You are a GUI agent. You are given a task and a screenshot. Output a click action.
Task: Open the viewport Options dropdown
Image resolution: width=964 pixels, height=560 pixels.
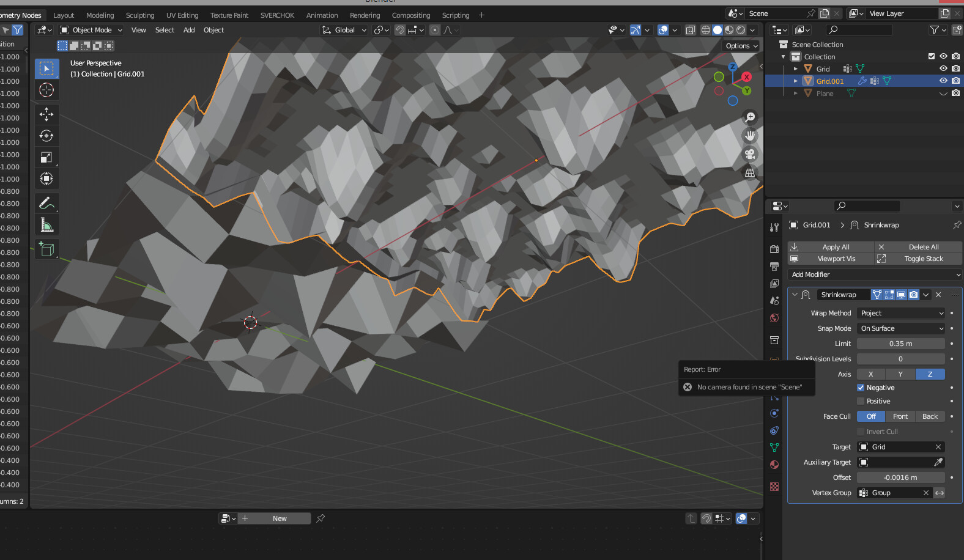coord(741,46)
